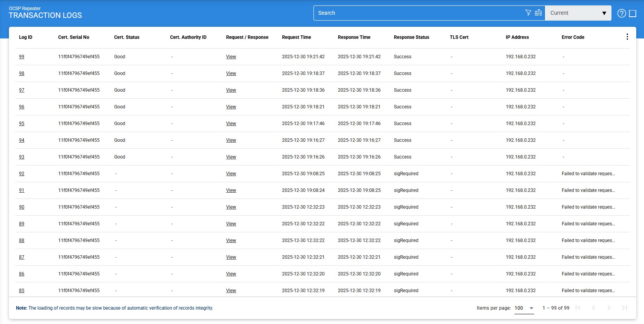Go to the first page of logs

point(578,308)
